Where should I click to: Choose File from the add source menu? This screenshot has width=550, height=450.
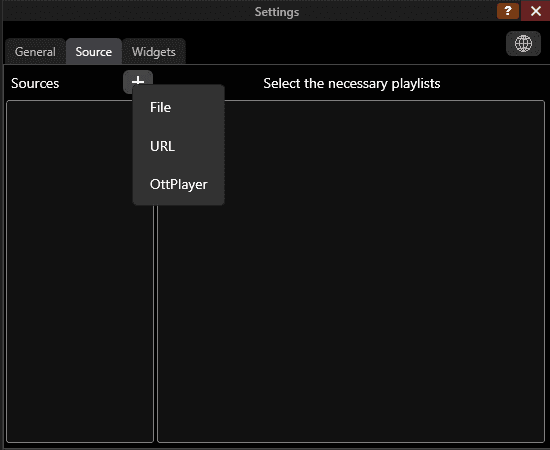tap(179, 107)
